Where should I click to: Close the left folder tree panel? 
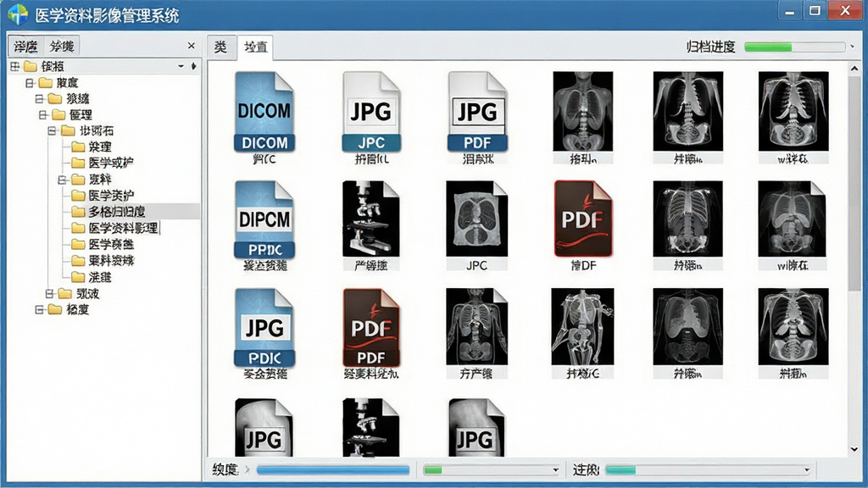click(192, 46)
